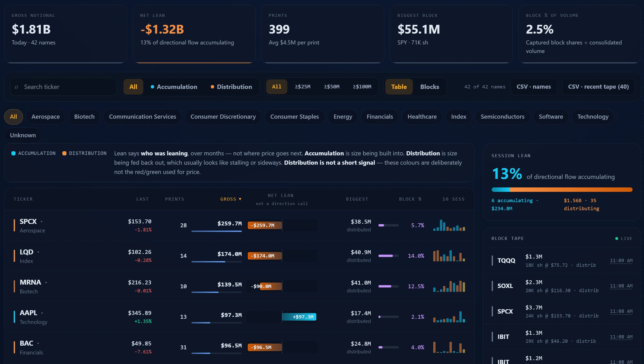
Task: Focus the Search ticker field
Action: coord(63,87)
